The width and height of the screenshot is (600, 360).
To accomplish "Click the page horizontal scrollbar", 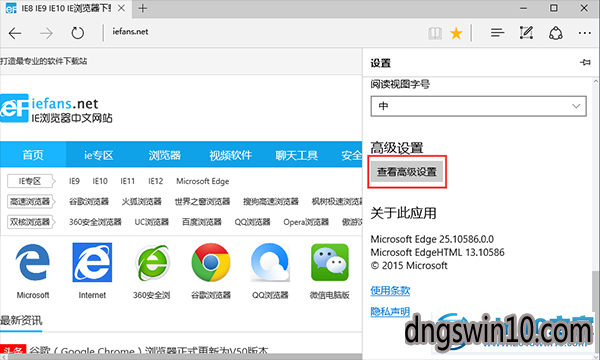I will point(181,357).
